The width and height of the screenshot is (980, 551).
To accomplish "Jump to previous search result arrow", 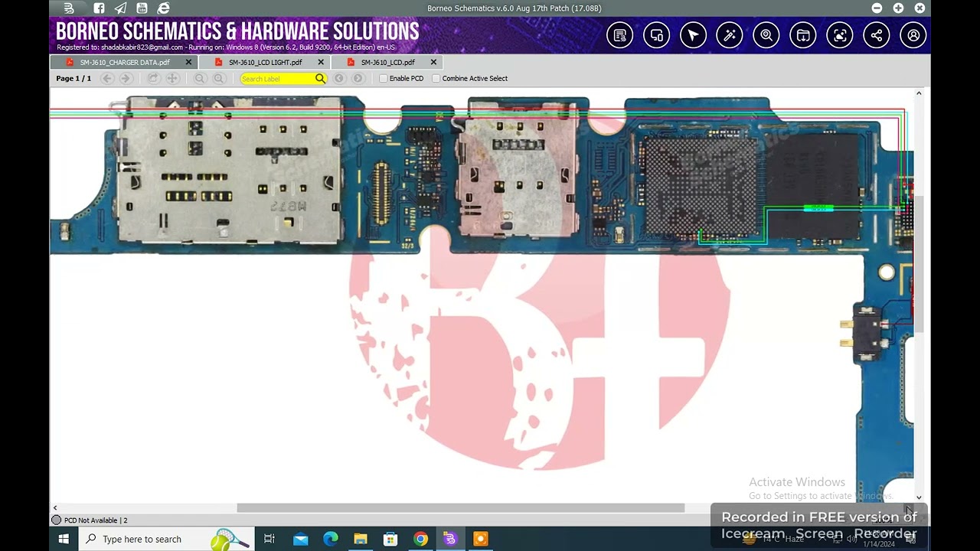I will (x=339, y=78).
